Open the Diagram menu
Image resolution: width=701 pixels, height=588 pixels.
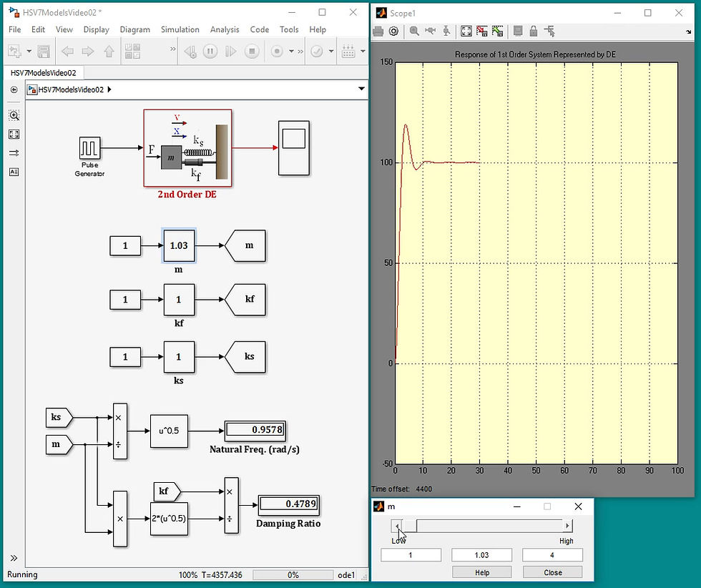coord(134,29)
